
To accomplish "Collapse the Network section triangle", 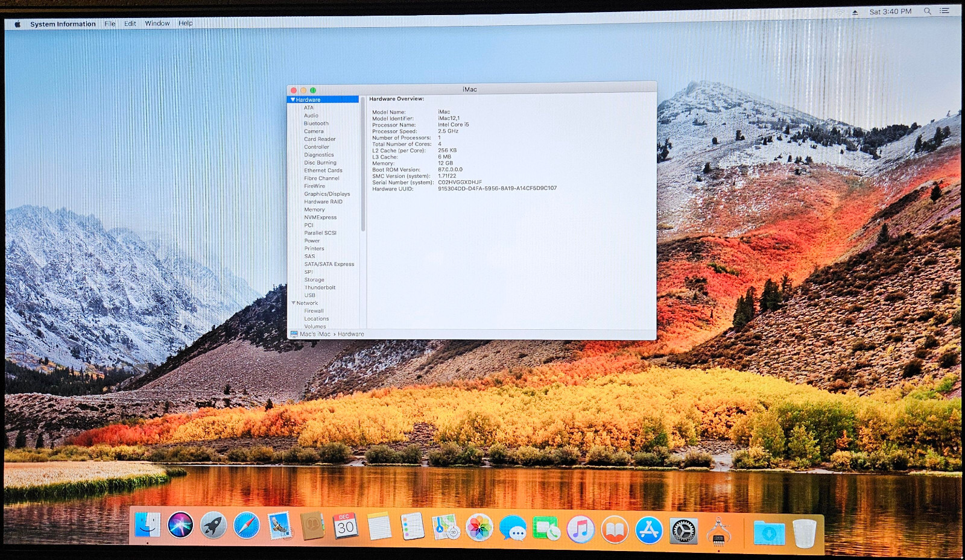I will (294, 303).
